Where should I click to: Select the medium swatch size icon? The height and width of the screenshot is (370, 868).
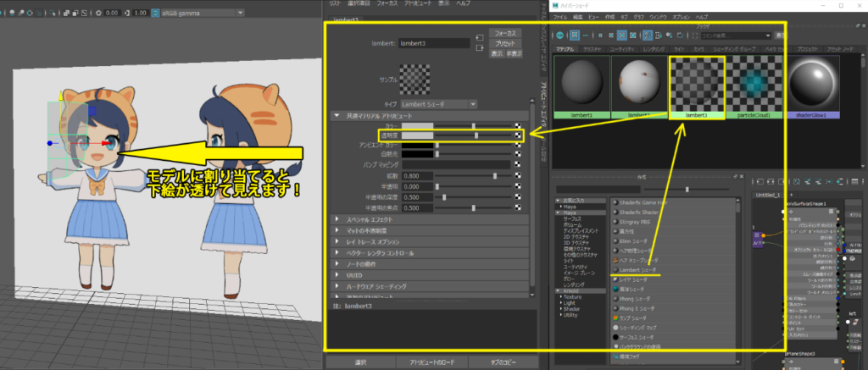pos(611,35)
